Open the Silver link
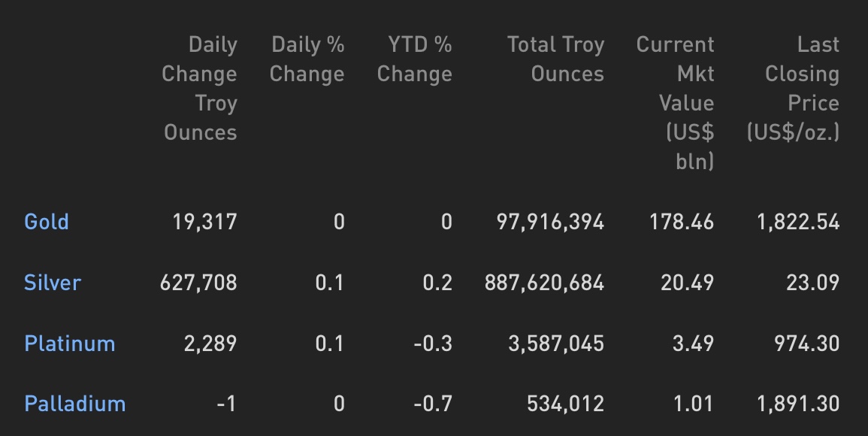The width and height of the screenshot is (868, 436). [53, 283]
